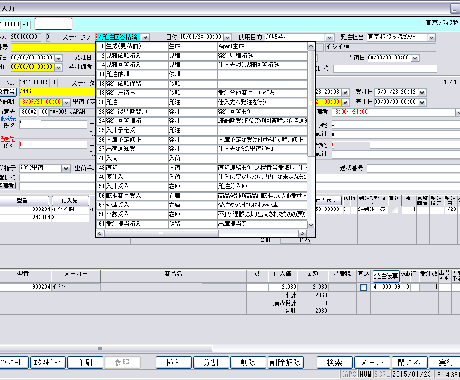Click the down arrow of the dropdown list's vertical scrollbar
Viewport: 460px width, 380px height.
(311, 225)
